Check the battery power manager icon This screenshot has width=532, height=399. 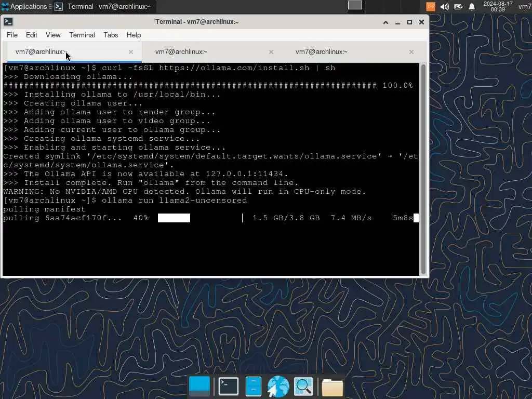pyautogui.click(x=458, y=6)
